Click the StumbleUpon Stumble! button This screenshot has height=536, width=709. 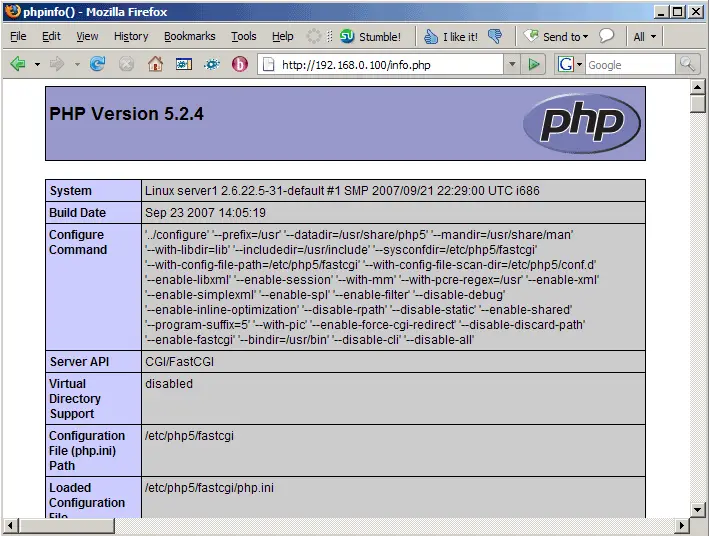tap(370, 37)
